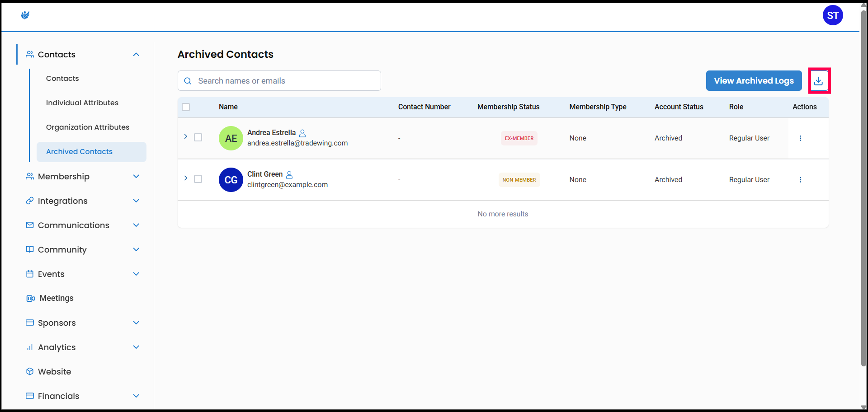The height and width of the screenshot is (412, 868).
Task: Click the CG avatar circle
Action: coord(231,180)
